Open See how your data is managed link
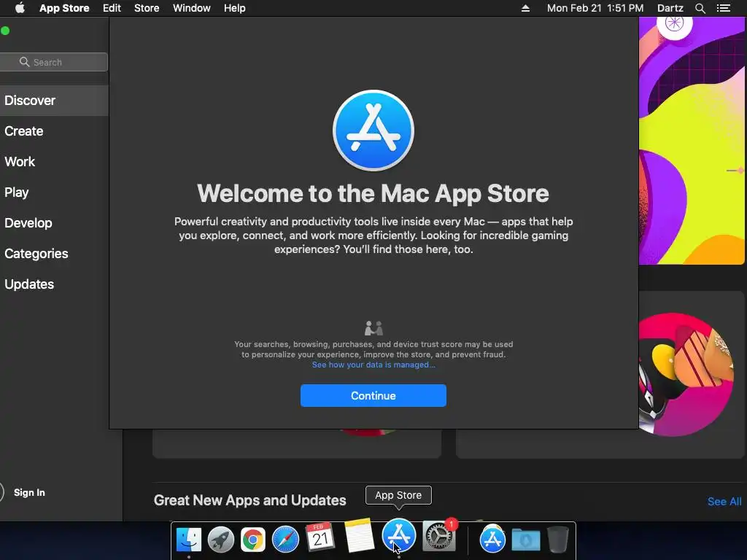This screenshot has height=560, width=747. point(373,365)
